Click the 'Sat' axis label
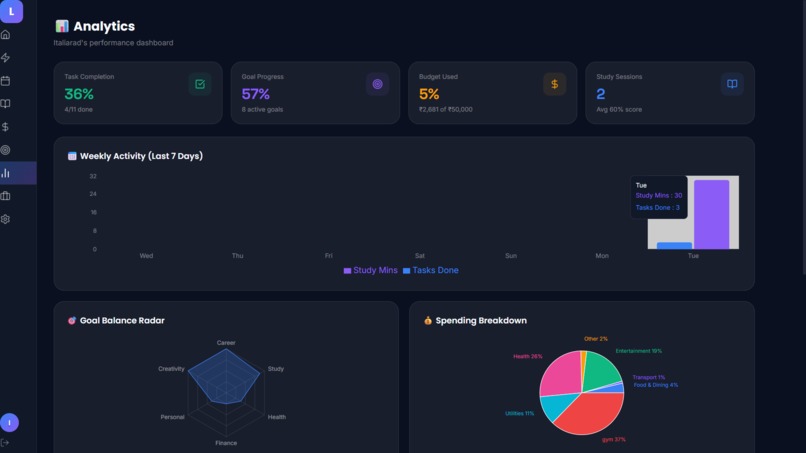This screenshot has height=453, width=806. pos(420,256)
